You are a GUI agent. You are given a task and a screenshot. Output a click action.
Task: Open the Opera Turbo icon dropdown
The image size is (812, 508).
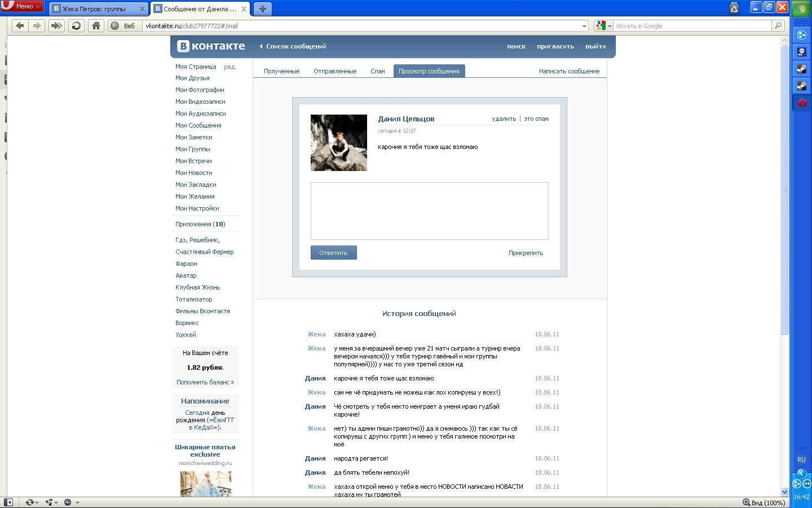coord(72,502)
